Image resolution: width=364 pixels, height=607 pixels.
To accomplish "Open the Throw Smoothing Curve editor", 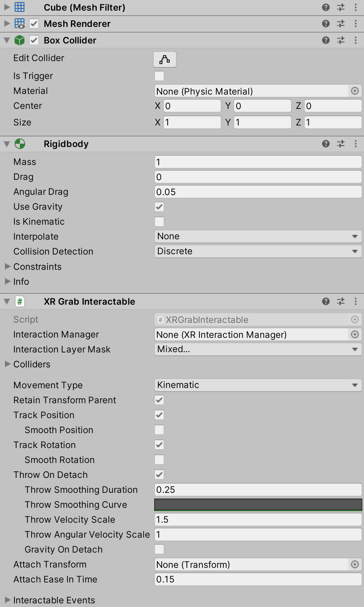I will pos(258,504).
